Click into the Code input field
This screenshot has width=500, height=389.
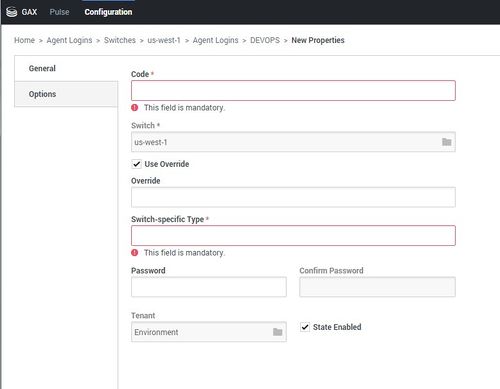click(293, 90)
